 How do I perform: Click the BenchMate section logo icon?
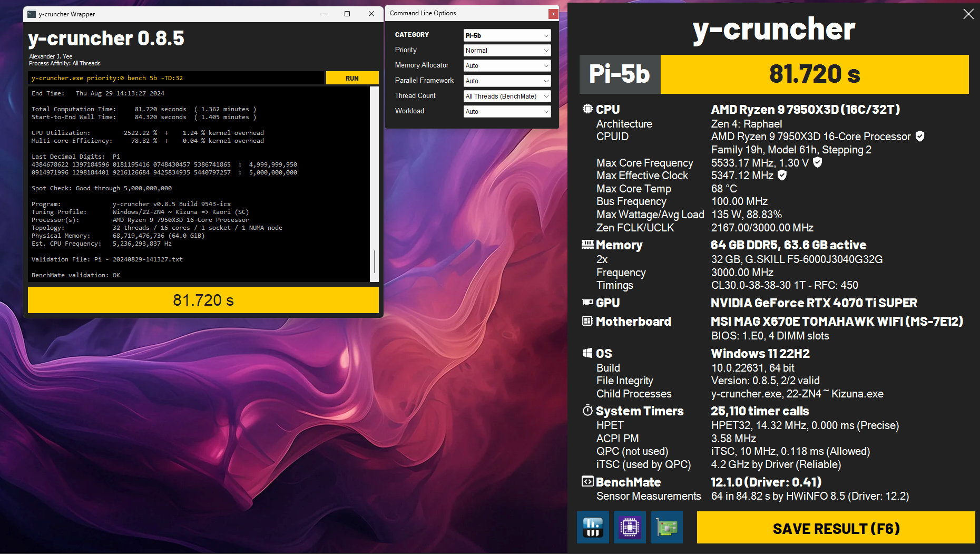click(587, 481)
